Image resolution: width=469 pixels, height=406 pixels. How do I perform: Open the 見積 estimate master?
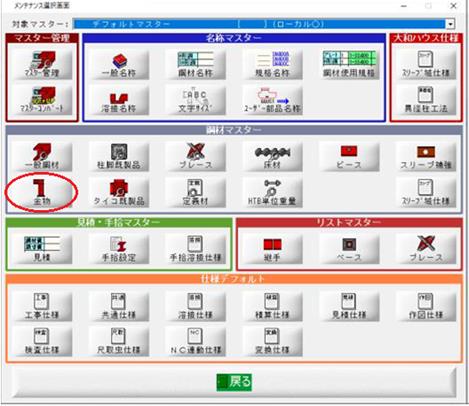point(42,249)
